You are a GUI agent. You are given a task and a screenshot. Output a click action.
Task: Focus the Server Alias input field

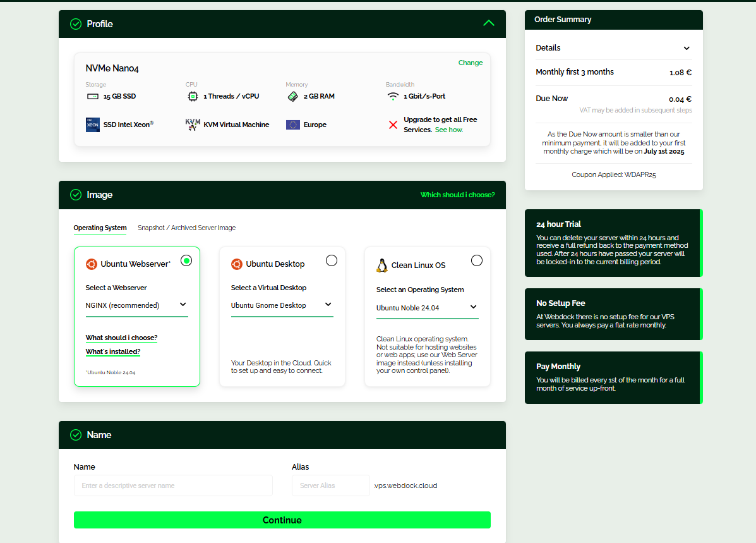point(331,485)
